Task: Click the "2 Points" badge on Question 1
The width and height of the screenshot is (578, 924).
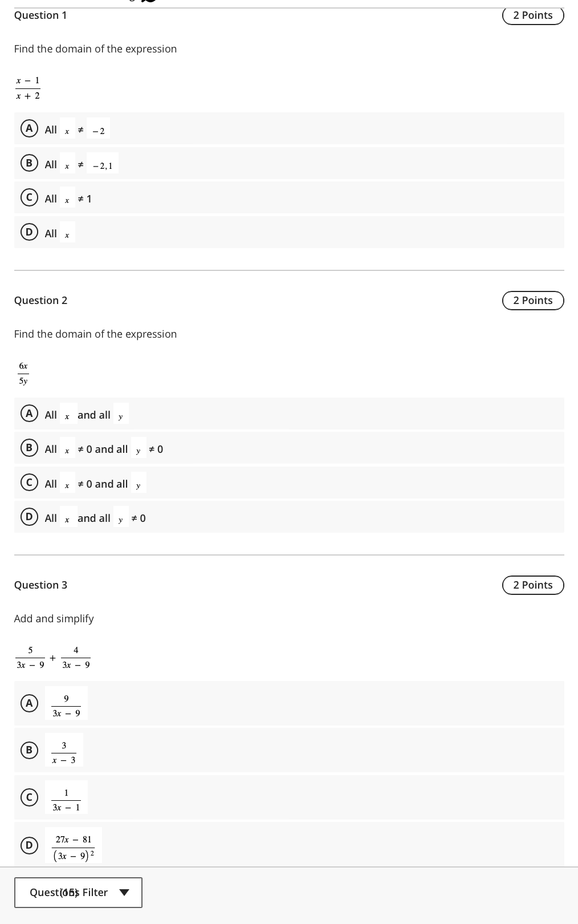Action: (x=532, y=15)
